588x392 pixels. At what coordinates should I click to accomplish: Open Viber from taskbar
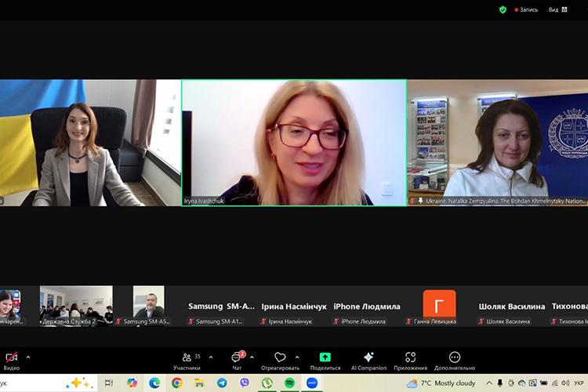(245, 383)
